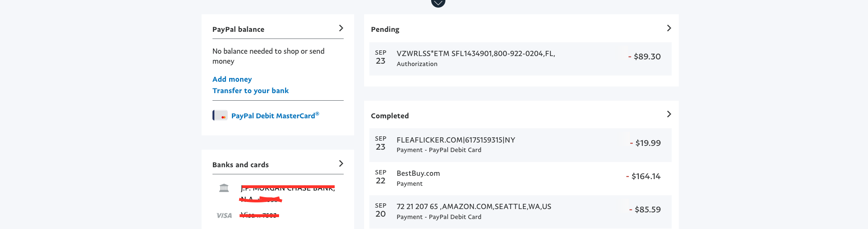
Task: Click the Completed heading
Action: (x=390, y=116)
